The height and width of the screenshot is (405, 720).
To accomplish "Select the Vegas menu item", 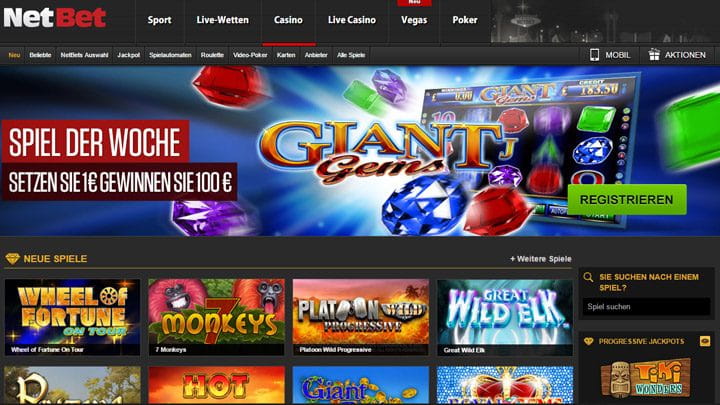I will tap(414, 20).
